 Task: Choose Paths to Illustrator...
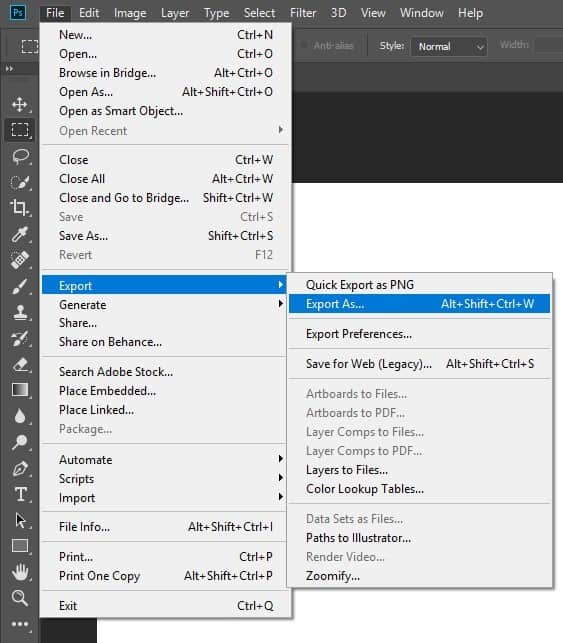pyautogui.click(x=419, y=538)
